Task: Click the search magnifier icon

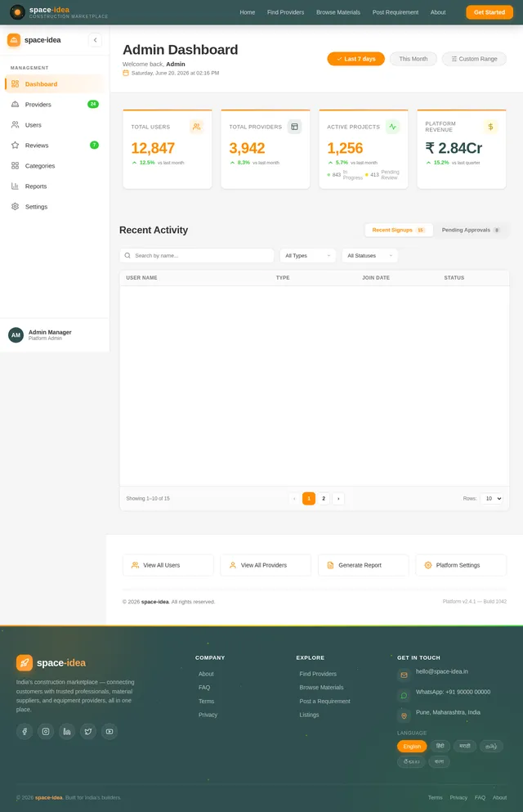Action: (x=127, y=255)
